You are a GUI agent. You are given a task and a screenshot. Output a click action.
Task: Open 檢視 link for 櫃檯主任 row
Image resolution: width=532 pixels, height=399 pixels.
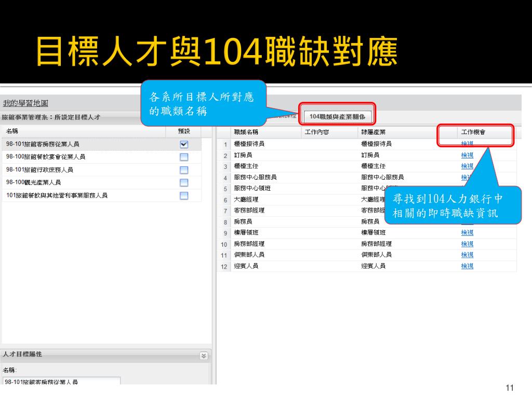(x=467, y=166)
